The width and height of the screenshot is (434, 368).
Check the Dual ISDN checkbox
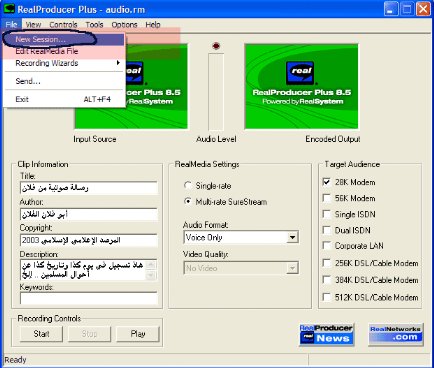pos(327,230)
